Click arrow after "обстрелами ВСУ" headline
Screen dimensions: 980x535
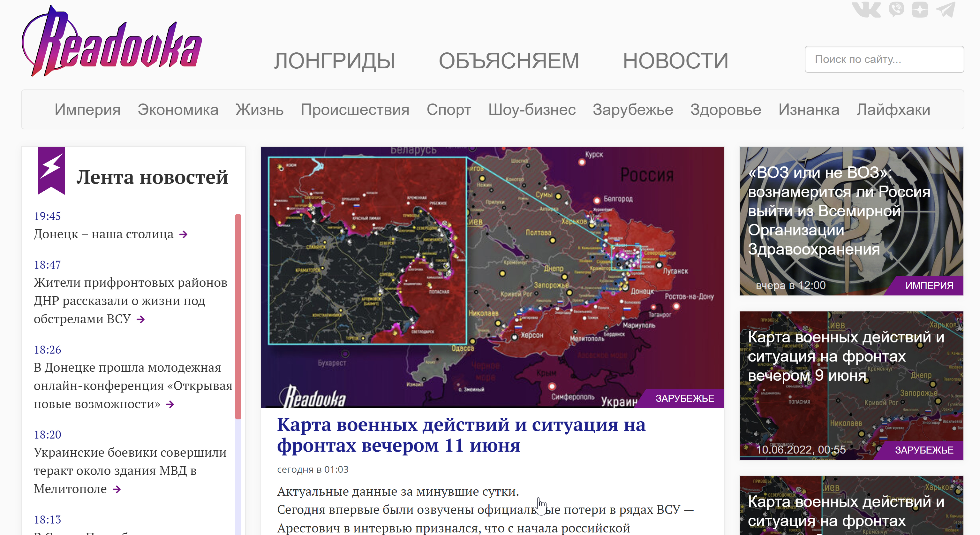tap(141, 319)
